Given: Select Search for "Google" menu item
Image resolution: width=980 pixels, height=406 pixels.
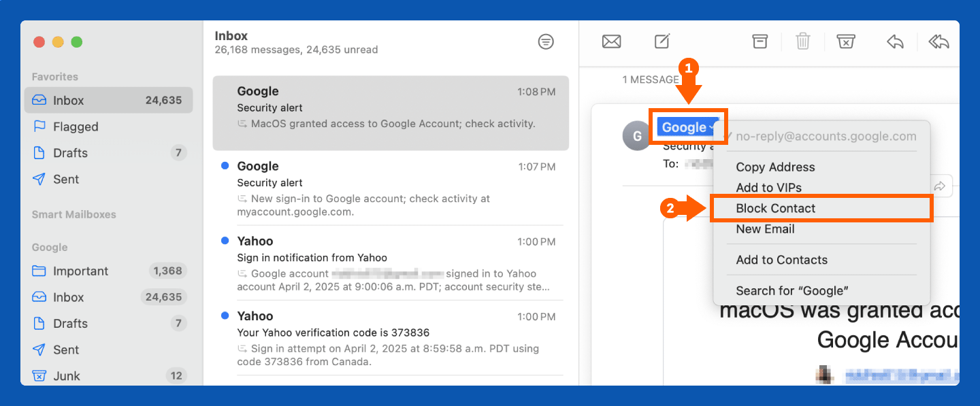Looking at the screenshot, I should [791, 291].
